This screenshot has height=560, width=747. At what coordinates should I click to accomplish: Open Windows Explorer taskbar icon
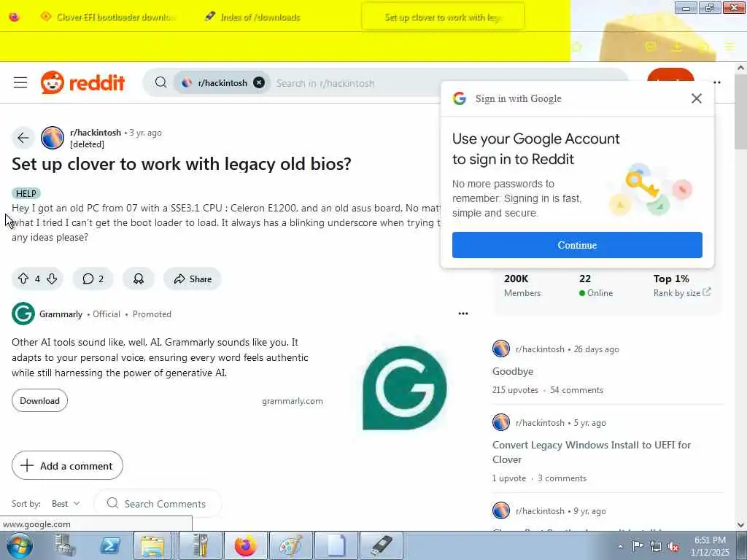pos(152,545)
